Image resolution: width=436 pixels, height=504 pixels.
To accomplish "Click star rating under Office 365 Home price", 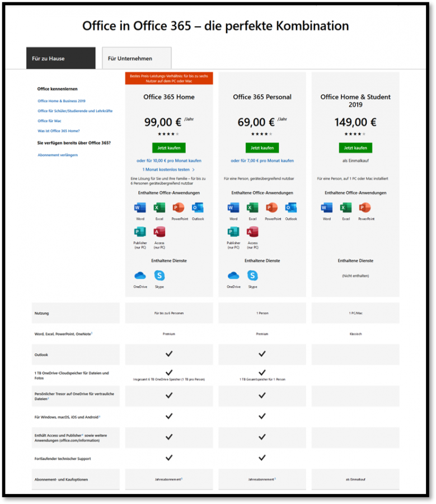I will coord(168,134).
